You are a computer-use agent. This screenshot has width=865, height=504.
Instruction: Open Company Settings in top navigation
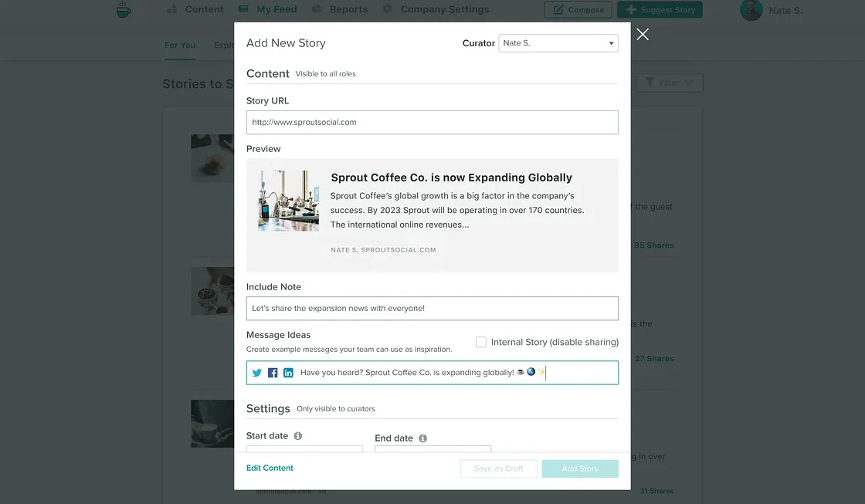445,9
